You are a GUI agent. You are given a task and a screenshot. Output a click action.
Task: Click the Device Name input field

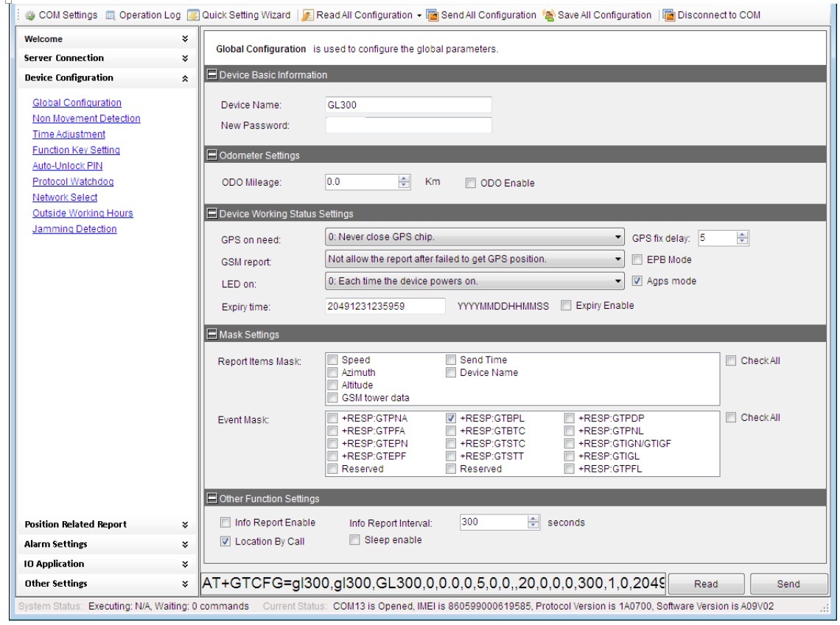click(408, 105)
